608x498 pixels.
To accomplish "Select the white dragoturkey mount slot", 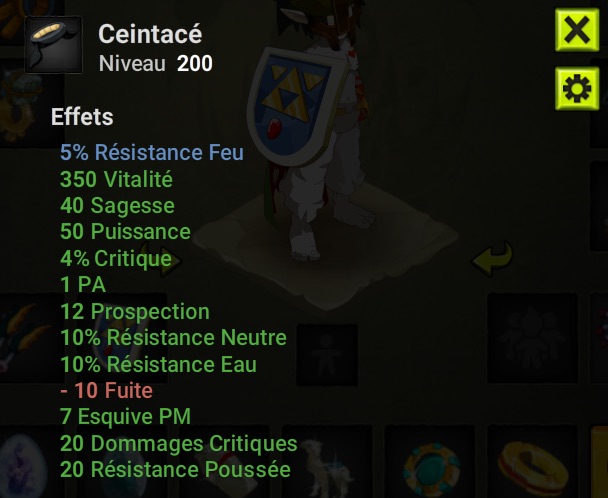I will point(327,462).
